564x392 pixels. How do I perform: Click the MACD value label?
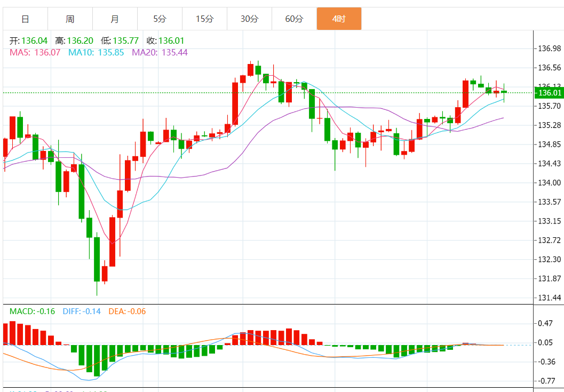coord(33,311)
